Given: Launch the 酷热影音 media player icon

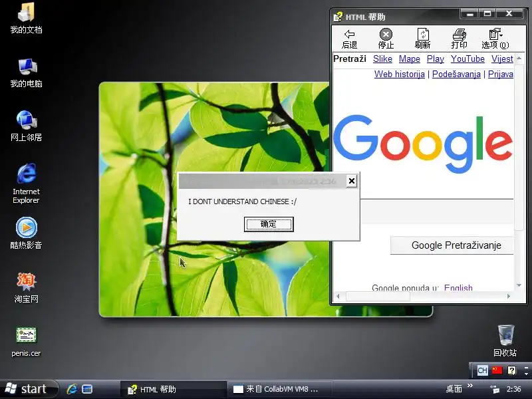Looking at the screenshot, I should coord(26,233).
